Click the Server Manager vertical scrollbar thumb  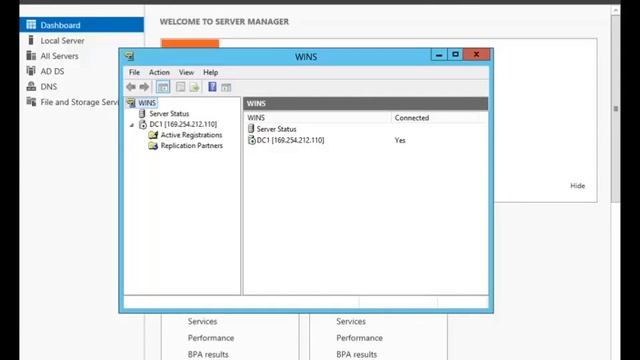click(x=616, y=108)
